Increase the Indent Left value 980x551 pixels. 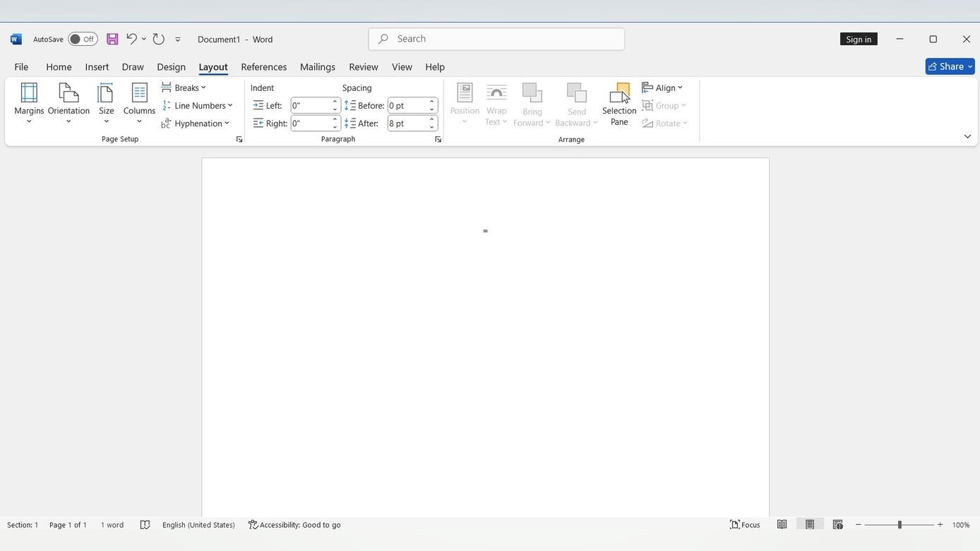tap(335, 102)
